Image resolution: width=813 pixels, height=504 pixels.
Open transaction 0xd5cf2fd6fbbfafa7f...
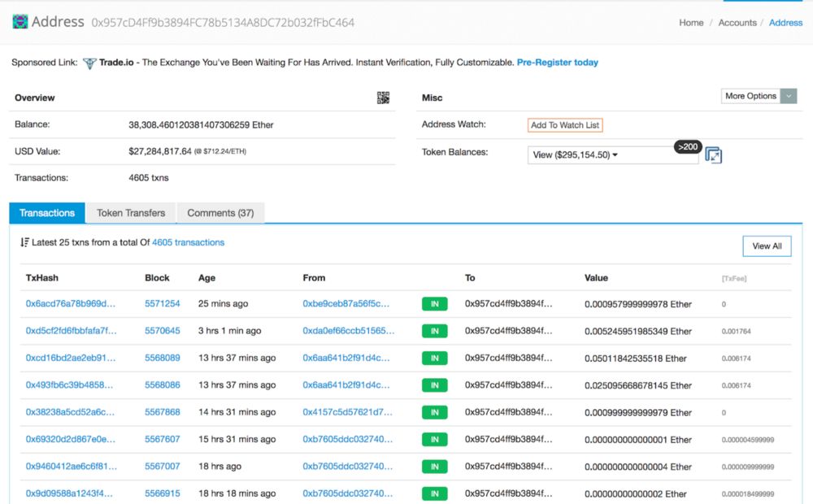pos(71,331)
